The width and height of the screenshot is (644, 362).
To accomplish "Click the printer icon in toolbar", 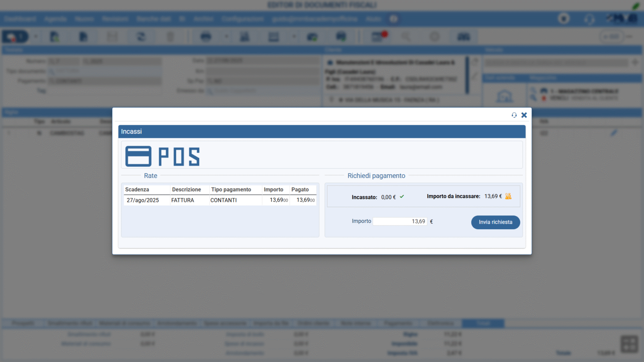I will point(206,37).
